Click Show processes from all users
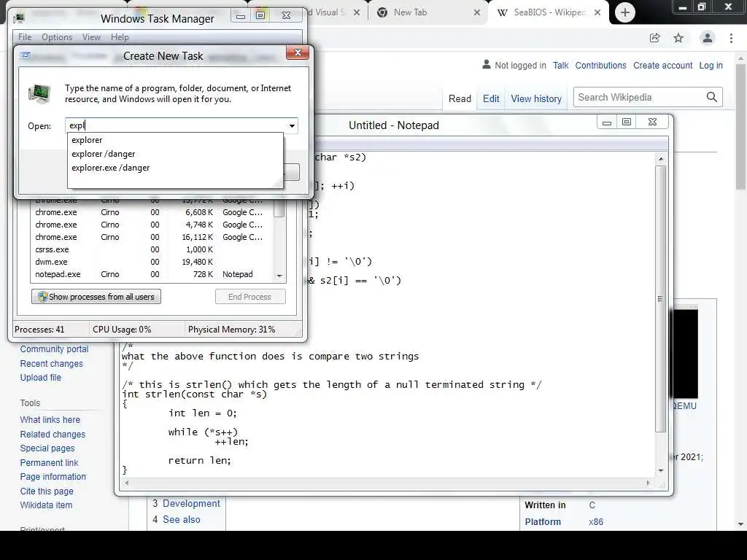 point(96,297)
